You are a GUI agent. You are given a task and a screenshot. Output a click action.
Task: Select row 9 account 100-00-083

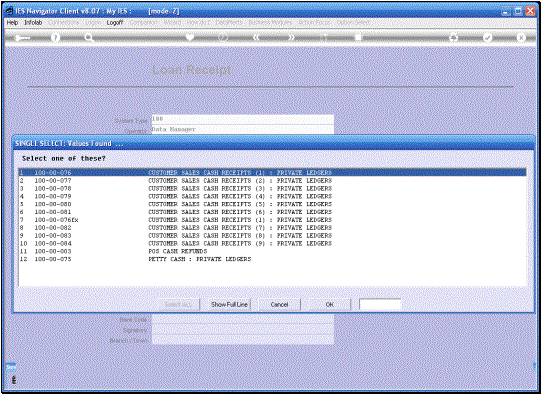coord(272,235)
